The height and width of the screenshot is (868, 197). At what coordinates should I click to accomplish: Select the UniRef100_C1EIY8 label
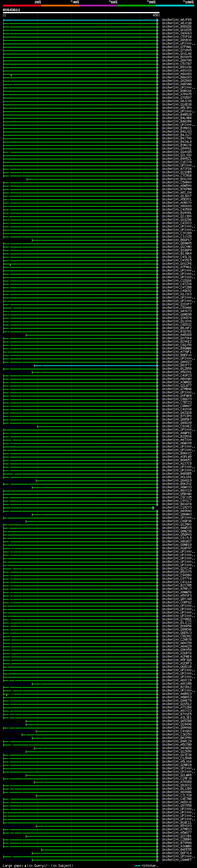tap(177, 162)
